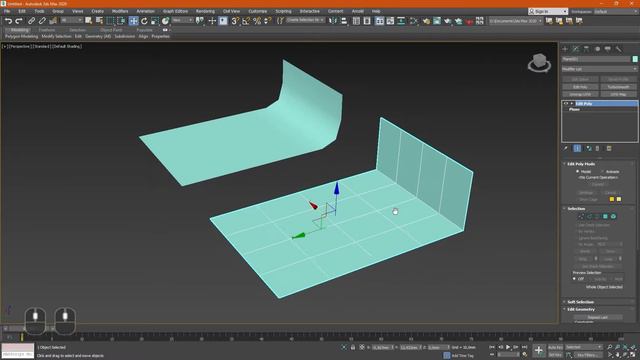Select Vertex sub-object level icon
This screenshot has width=640, height=360.
tap(582, 216)
